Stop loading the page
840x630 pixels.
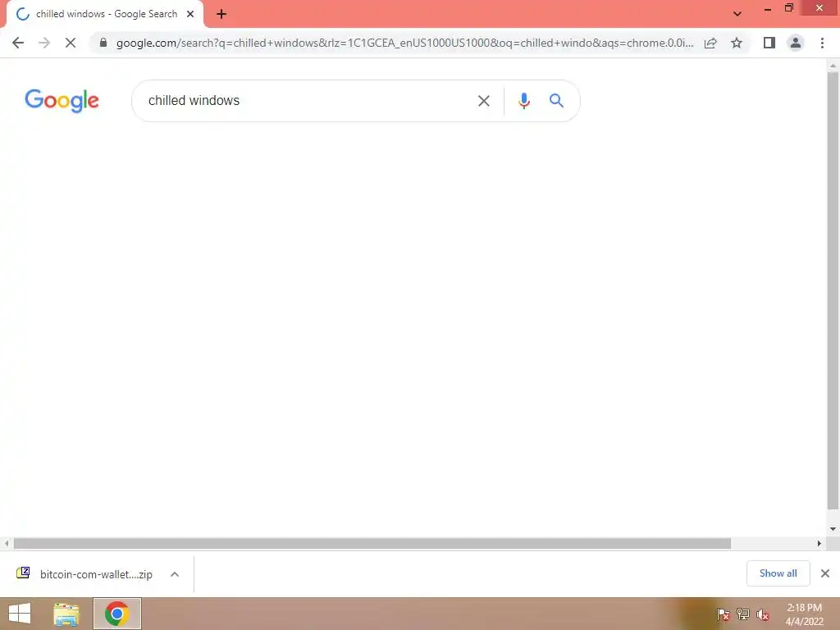71,43
